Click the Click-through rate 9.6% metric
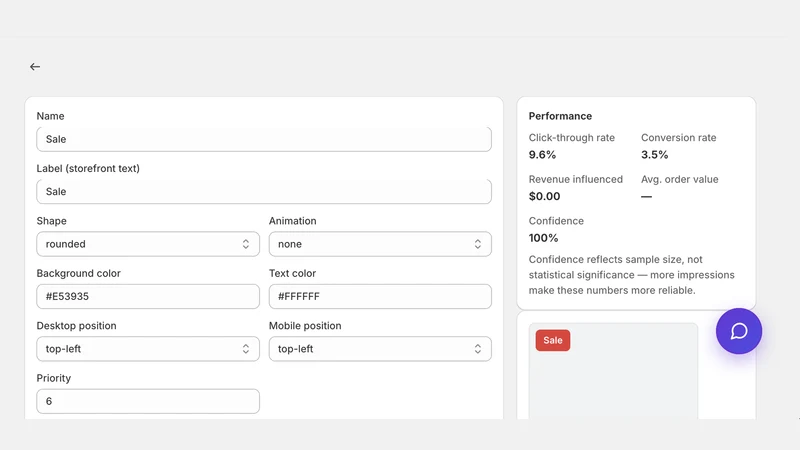The height and width of the screenshot is (450, 800). (x=571, y=146)
